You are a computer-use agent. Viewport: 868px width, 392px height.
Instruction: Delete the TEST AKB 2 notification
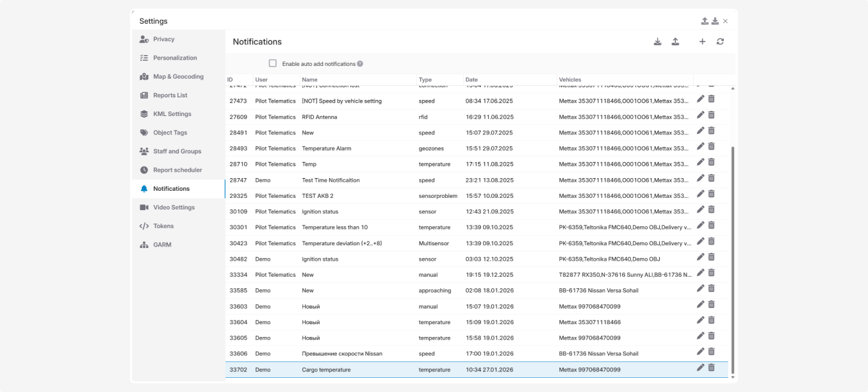pyautogui.click(x=711, y=193)
